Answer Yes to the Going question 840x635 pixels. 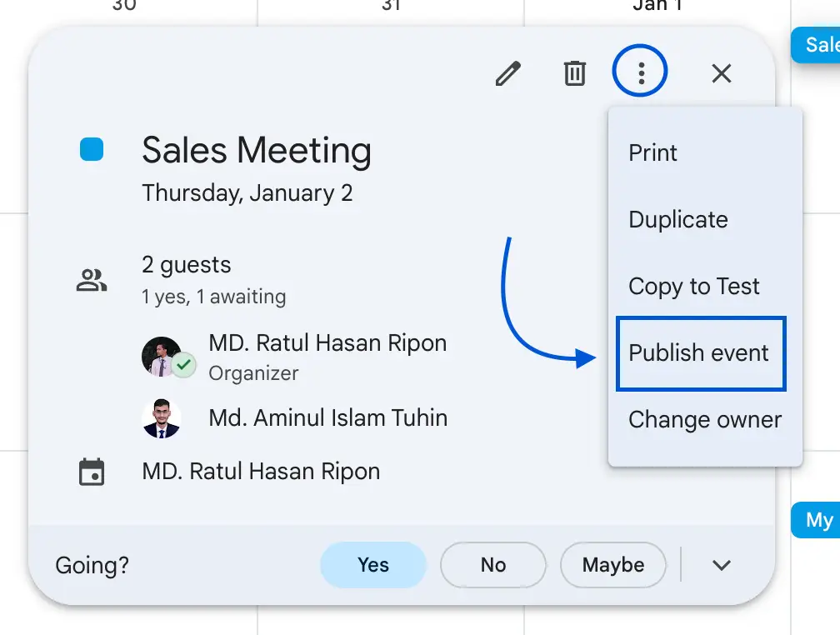(x=372, y=564)
